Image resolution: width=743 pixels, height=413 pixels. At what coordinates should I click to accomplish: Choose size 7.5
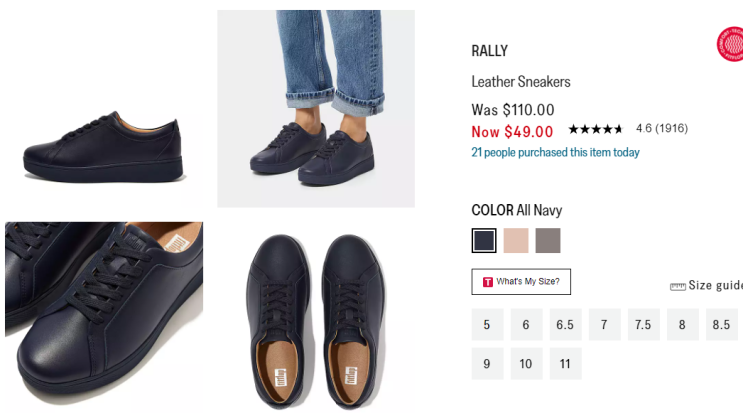tap(643, 325)
